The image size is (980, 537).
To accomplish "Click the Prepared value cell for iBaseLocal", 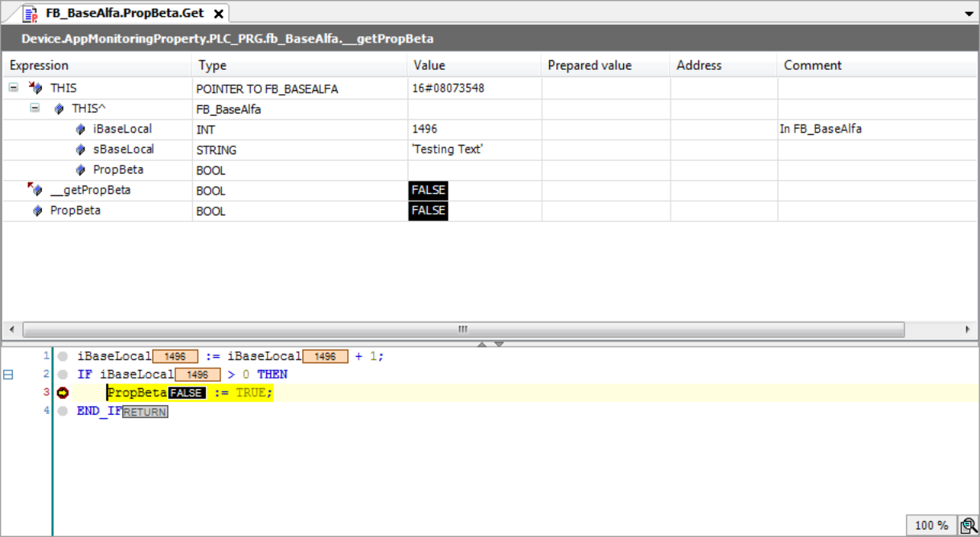I will coord(605,129).
